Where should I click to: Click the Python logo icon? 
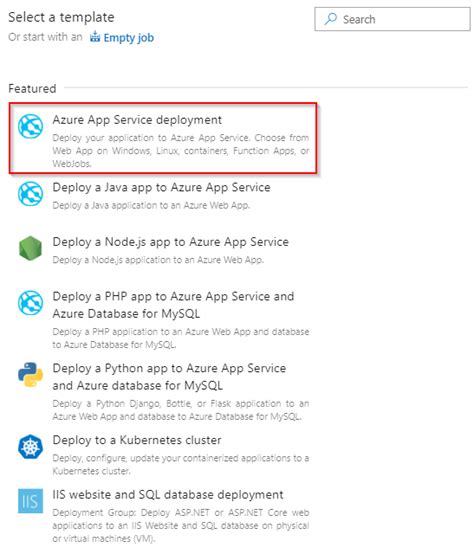30,375
